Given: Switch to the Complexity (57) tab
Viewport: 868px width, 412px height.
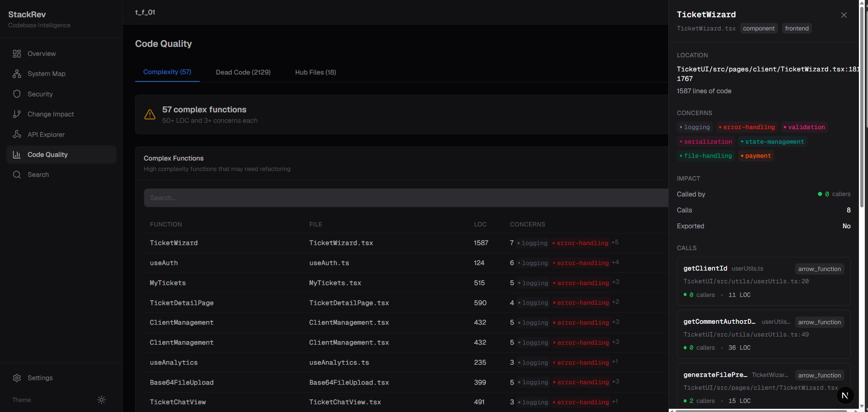Looking at the screenshot, I should click(x=167, y=72).
